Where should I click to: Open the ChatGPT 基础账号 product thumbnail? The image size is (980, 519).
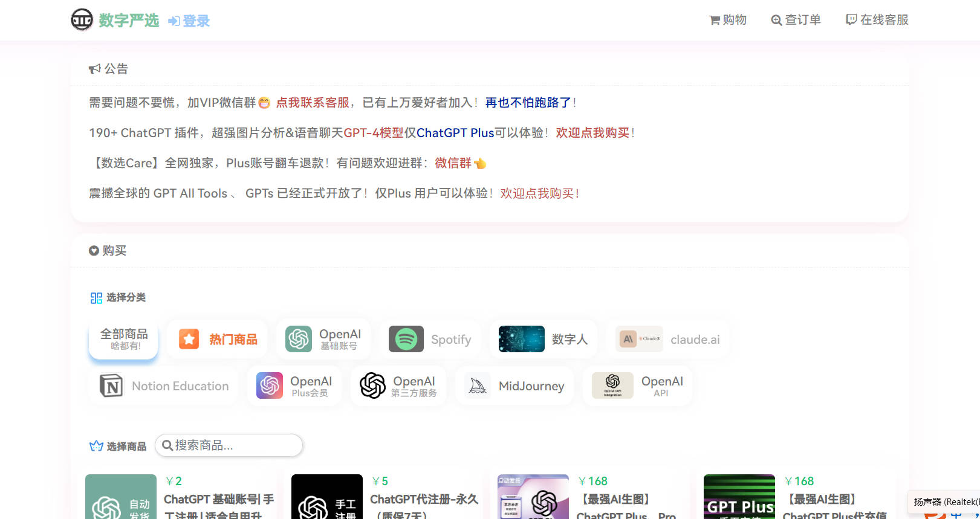click(121, 497)
